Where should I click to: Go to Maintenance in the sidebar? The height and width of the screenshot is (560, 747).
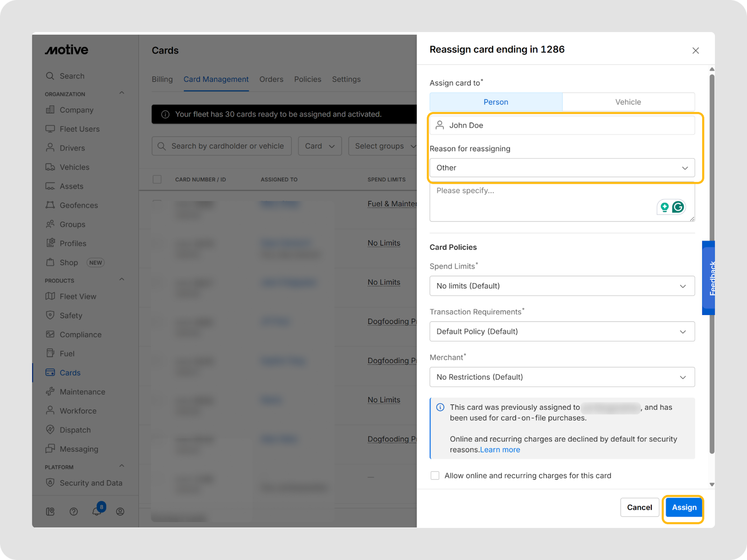tap(82, 392)
